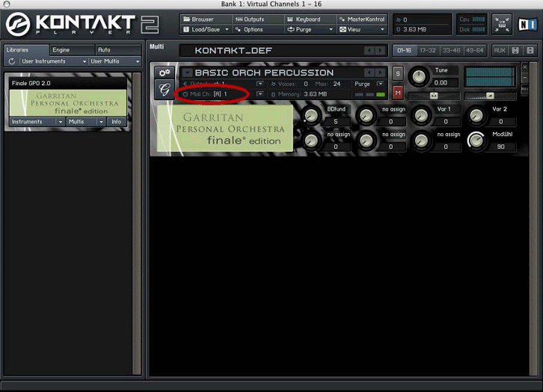Click the Var 1 knob
543x392 pixels.
(421, 115)
